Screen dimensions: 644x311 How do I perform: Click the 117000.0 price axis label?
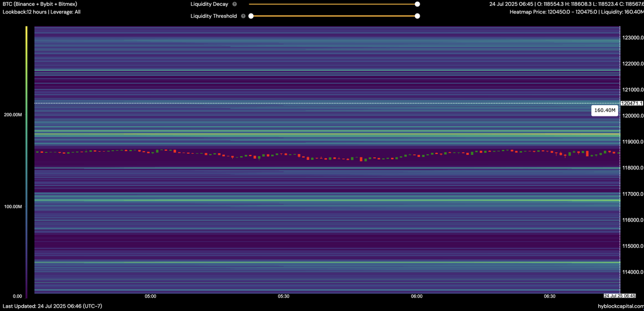coord(633,194)
